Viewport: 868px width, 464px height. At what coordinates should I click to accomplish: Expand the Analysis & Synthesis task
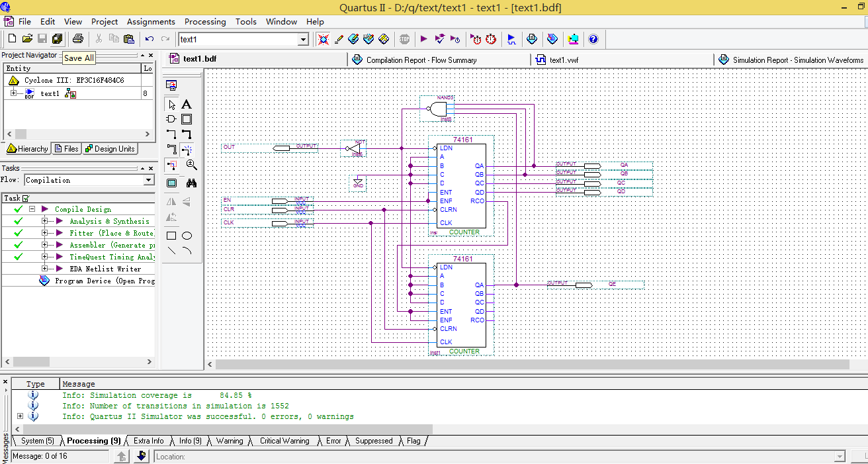[45, 221]
